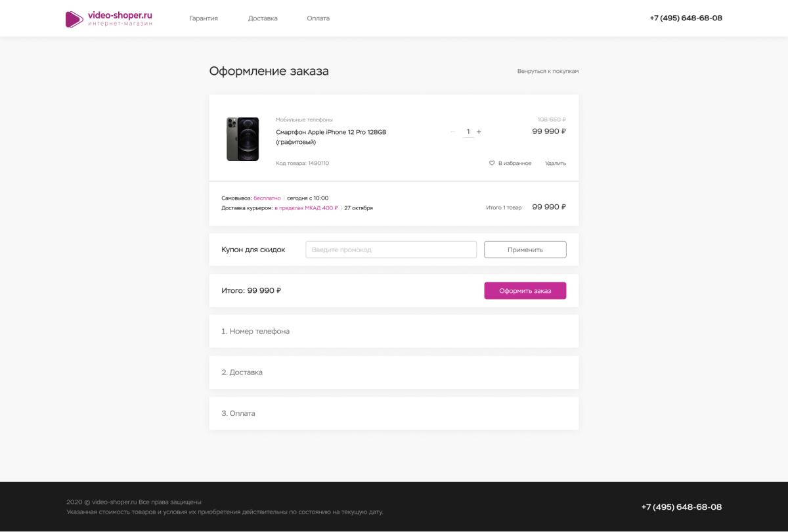
Task: Click the в пределах МКАД 400 ₽ link
Action: click(x=306, y=208)
